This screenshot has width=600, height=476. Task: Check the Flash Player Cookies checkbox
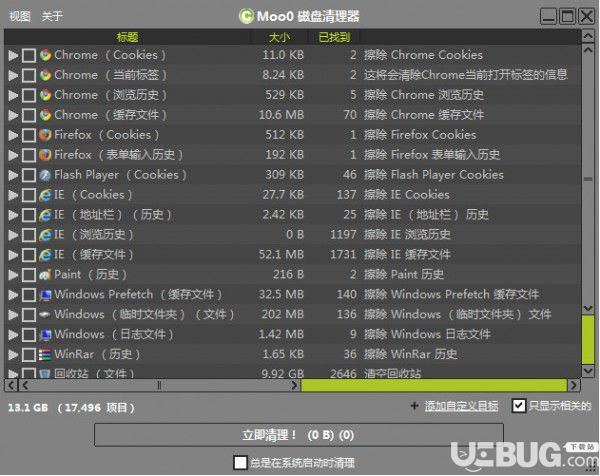pyautogui.click(x=29, y=175)
